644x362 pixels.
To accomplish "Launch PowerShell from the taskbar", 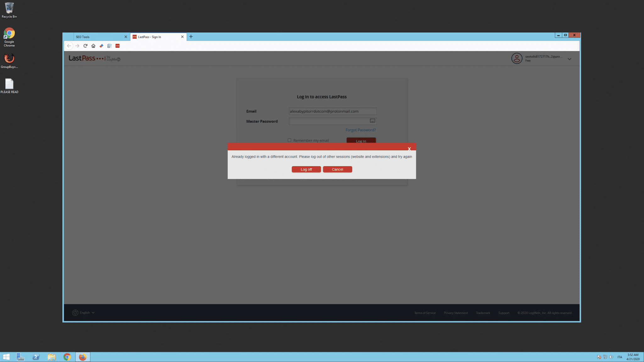I will click(36, 357).
